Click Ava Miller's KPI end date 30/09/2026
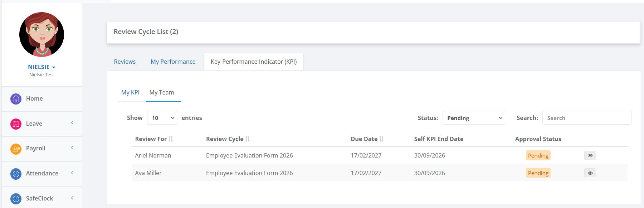Viewport: 644px width, 208px height. 430,173
